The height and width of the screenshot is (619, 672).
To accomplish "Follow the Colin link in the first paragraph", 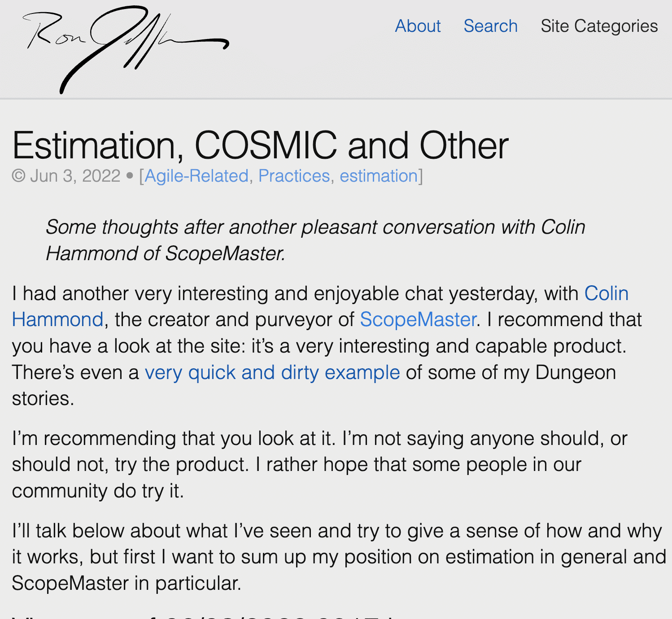I will point(606,293).
